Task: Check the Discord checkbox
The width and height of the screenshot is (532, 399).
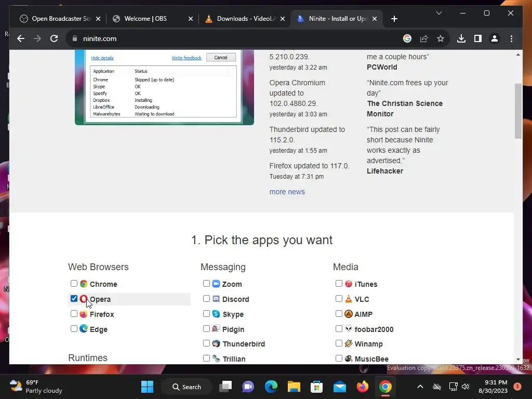Action: [206, 299]
